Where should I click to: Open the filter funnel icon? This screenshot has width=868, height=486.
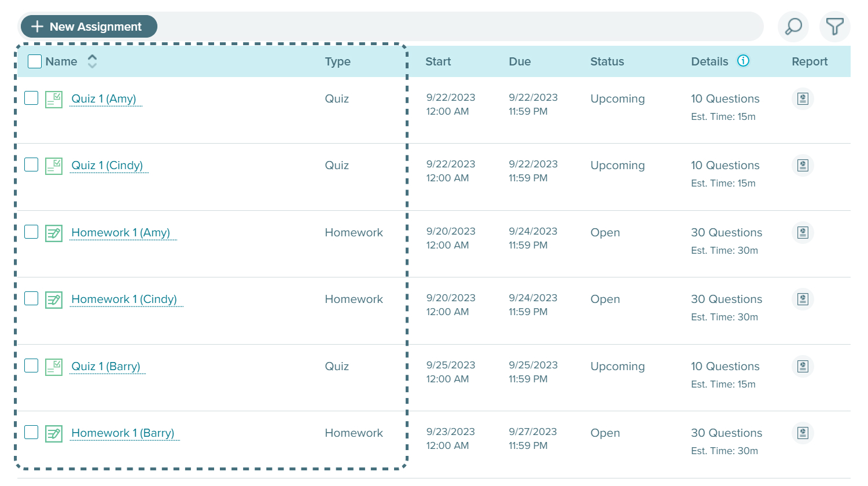(x=834, y=27)
